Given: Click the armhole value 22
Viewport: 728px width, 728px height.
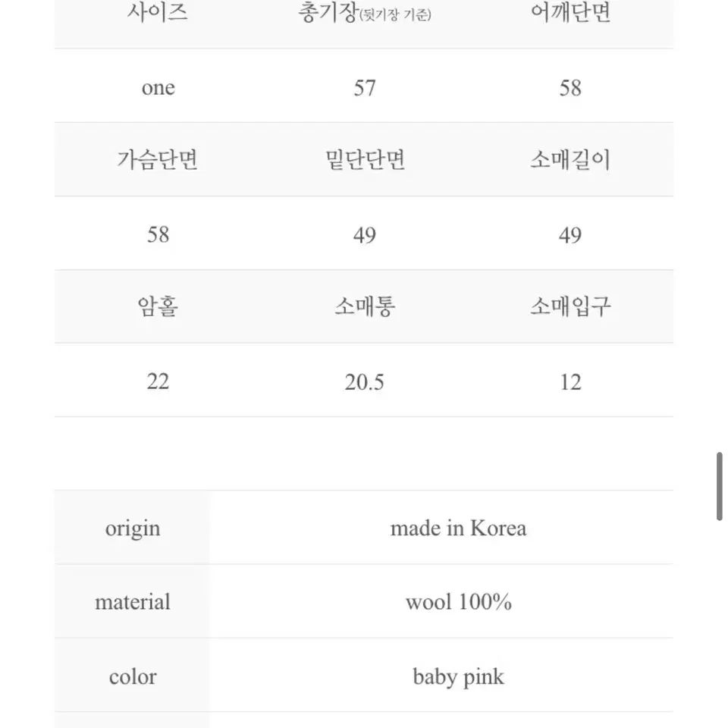Looking at the screenshot, I should (x=158, y=381).
